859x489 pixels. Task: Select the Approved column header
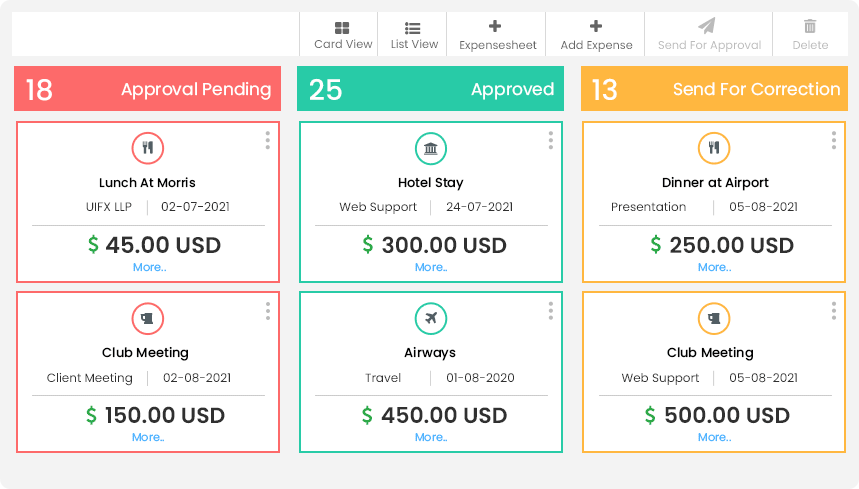tap(430, 89)
